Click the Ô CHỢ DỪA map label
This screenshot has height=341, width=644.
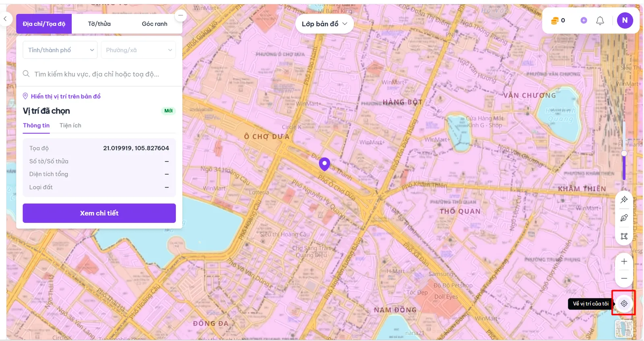point(267,137)
